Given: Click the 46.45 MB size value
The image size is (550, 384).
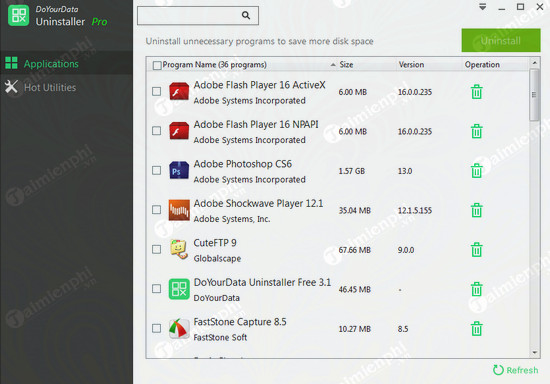Looking at the screenshot, I should pyautogui.click(x=354, y=290).
